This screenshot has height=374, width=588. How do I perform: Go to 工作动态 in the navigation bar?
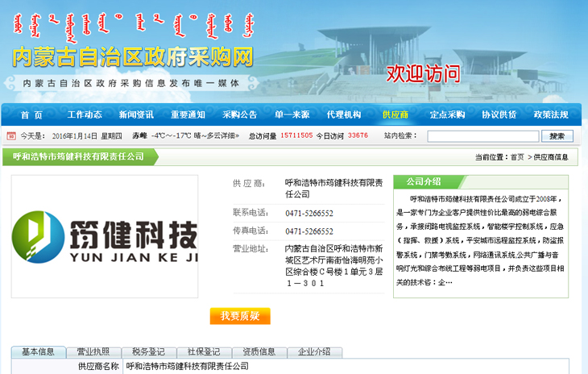pos(85,114)
